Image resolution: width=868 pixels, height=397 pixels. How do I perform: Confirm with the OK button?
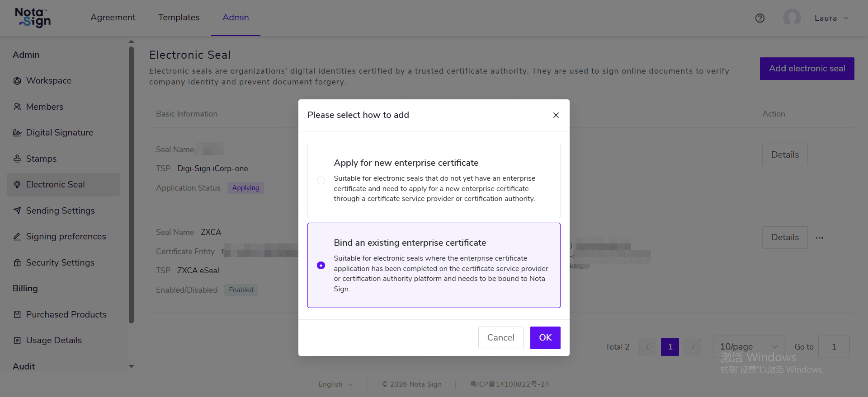coord(545,338)
